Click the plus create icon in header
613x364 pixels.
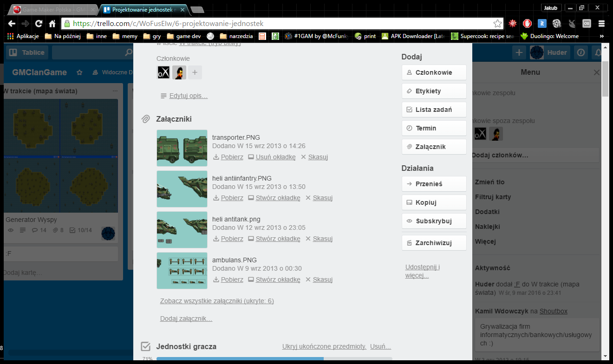coord(519,52)
